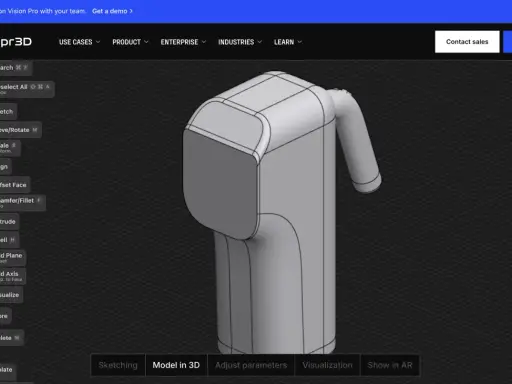Choose the Add Axis tool
This screenshot has height=384, width=512.
(x=13, y=276)
